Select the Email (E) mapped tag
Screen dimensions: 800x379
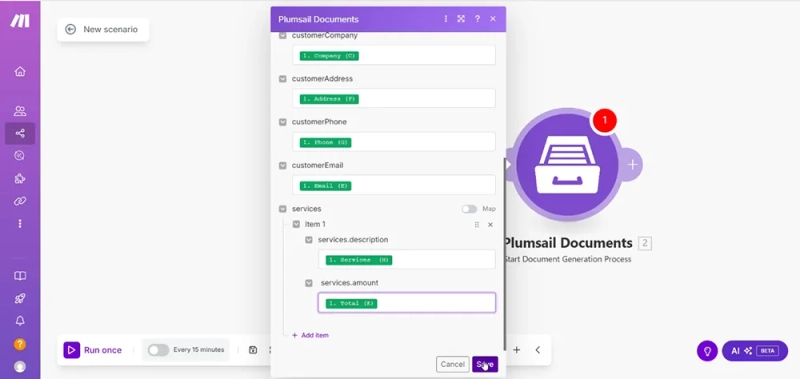[326, 186]
